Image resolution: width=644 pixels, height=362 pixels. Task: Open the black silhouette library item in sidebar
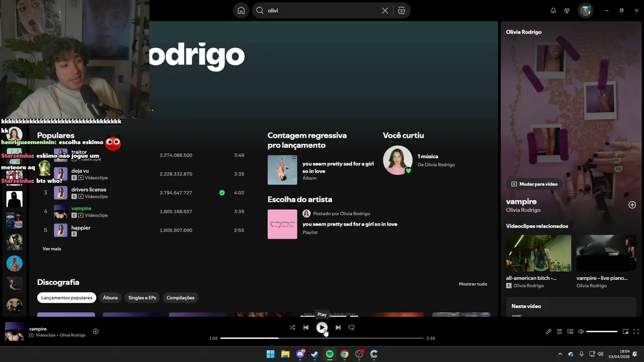(14, 199)
